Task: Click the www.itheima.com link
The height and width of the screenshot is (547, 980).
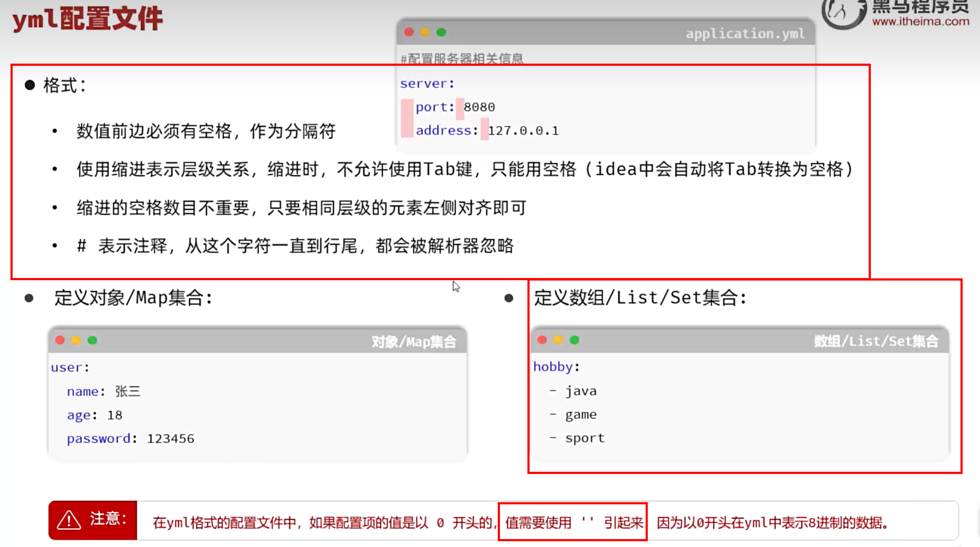Action: coord(921,21)
